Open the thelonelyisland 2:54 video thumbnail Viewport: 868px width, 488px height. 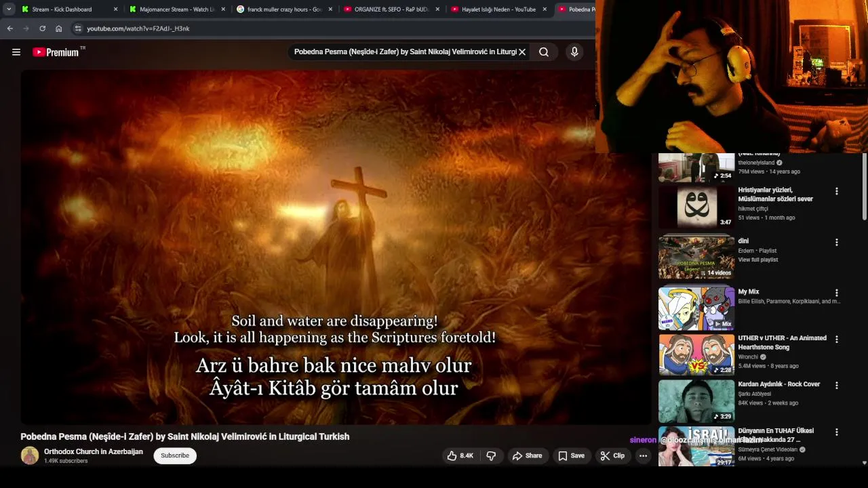(696, 167)
